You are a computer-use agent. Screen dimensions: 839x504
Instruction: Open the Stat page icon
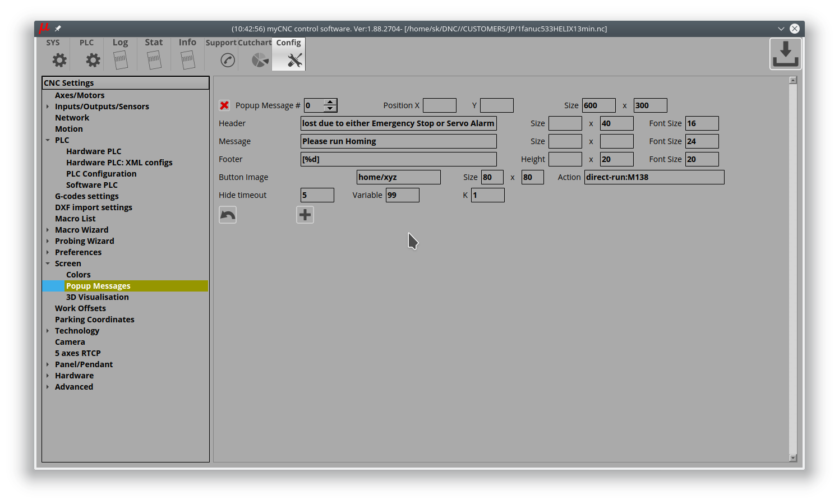154,59
